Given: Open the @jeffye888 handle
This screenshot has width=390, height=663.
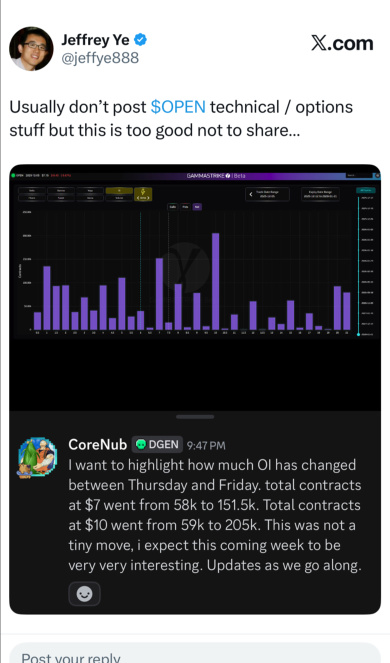Looking at the screenshot, I should click(x=100, y=58).
